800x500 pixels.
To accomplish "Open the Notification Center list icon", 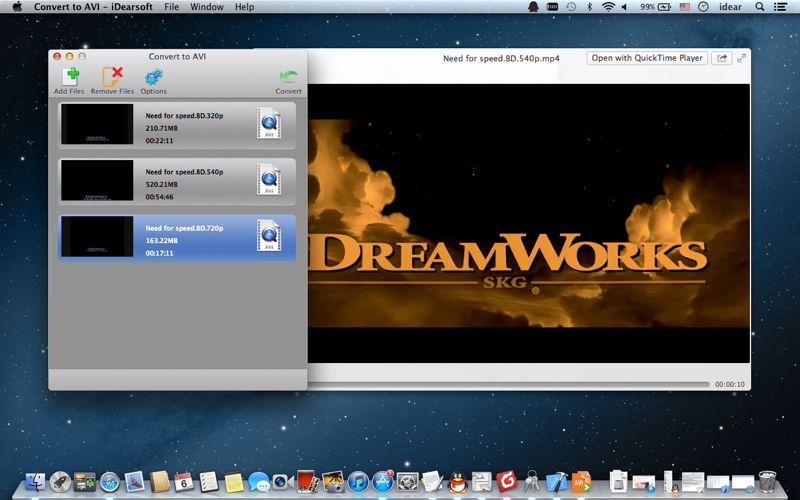I will [781, 7].
